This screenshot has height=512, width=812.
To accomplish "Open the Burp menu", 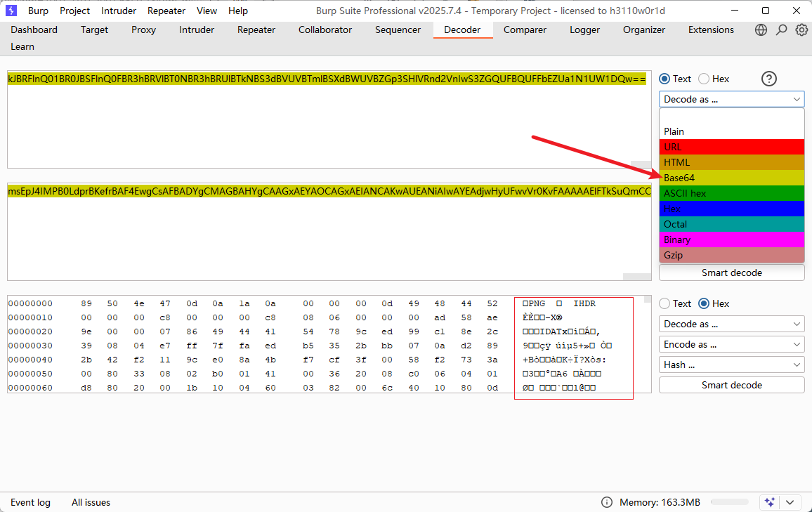I will [38, 11].
